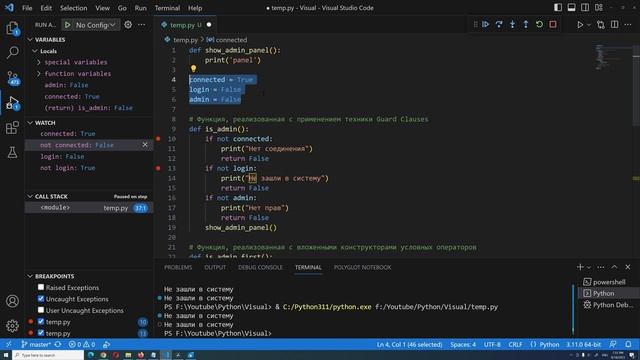The height and width of the screenshot is (360, 640).
Task: Click Step Into in debug toolbar
Action: pos(512,24)
